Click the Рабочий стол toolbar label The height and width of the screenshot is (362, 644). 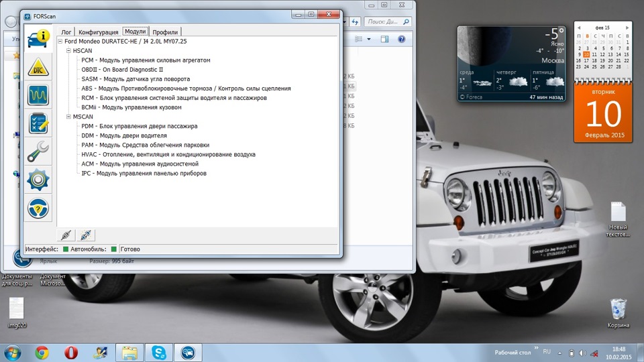click(513, 353)
